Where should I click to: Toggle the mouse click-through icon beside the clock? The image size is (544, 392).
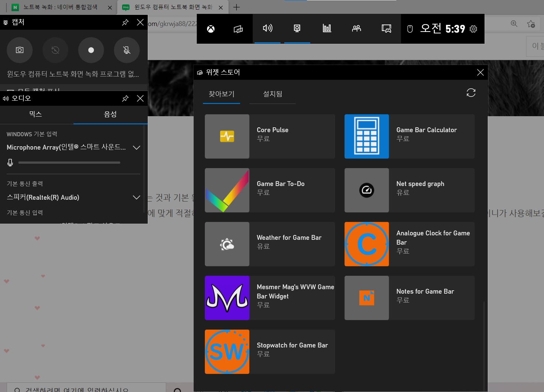tap(410, 29)
